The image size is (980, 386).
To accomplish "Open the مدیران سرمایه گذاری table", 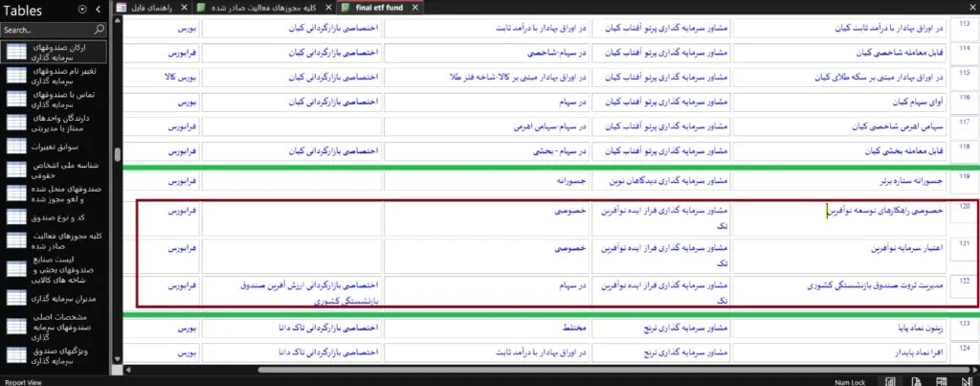I will (x=55, y=299).
